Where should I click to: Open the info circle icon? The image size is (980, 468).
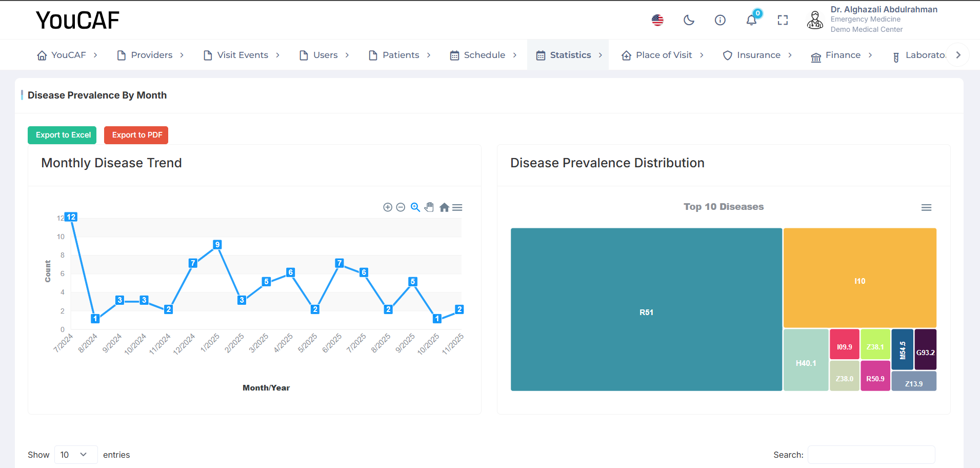(720, 20)
